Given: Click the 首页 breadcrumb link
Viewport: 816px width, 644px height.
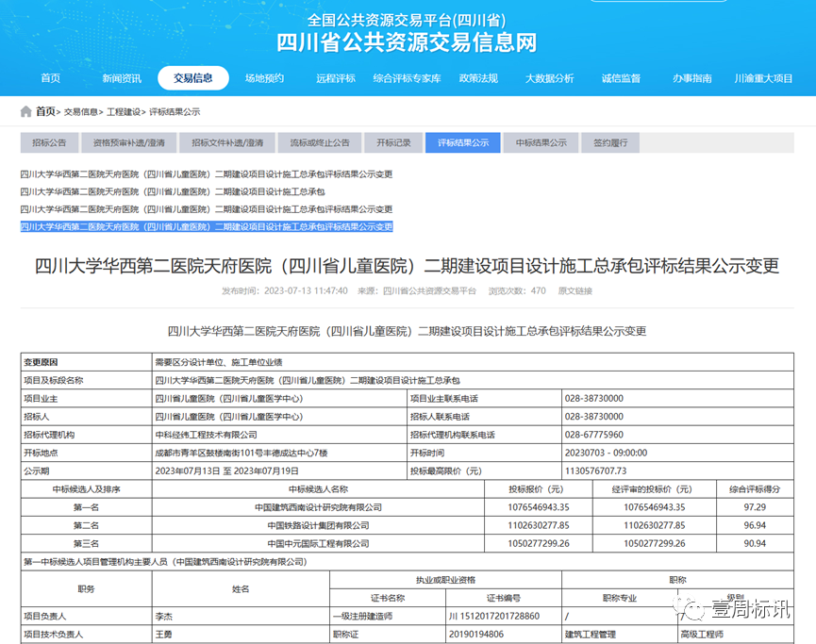Looking at the screenshot, I should click(45, 111).
